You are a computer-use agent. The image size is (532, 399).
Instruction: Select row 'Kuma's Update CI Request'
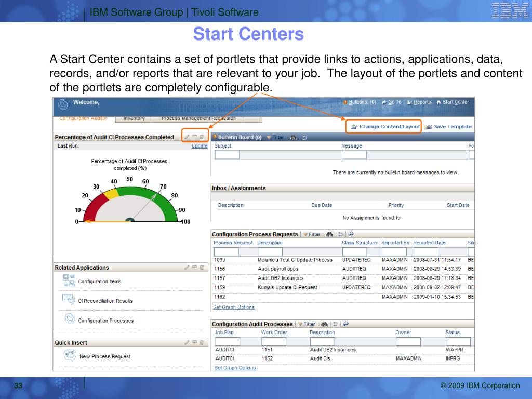pyautogui.click(x=343, y=287)
